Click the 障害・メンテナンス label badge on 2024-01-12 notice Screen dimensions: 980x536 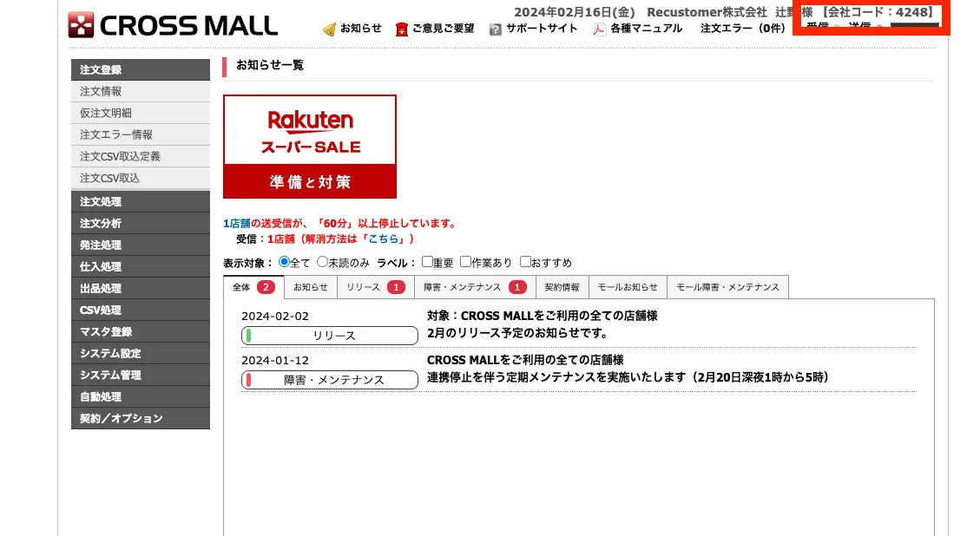click(x=330, y=380)
